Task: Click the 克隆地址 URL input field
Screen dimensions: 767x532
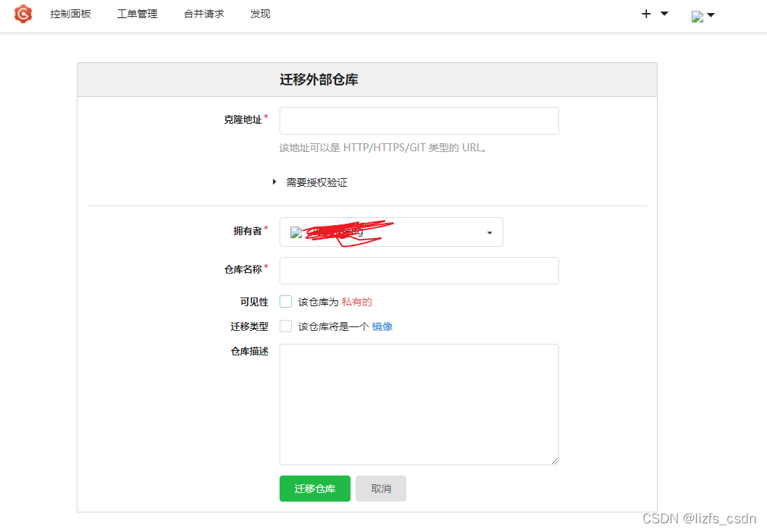Action: tap(419, 121)
